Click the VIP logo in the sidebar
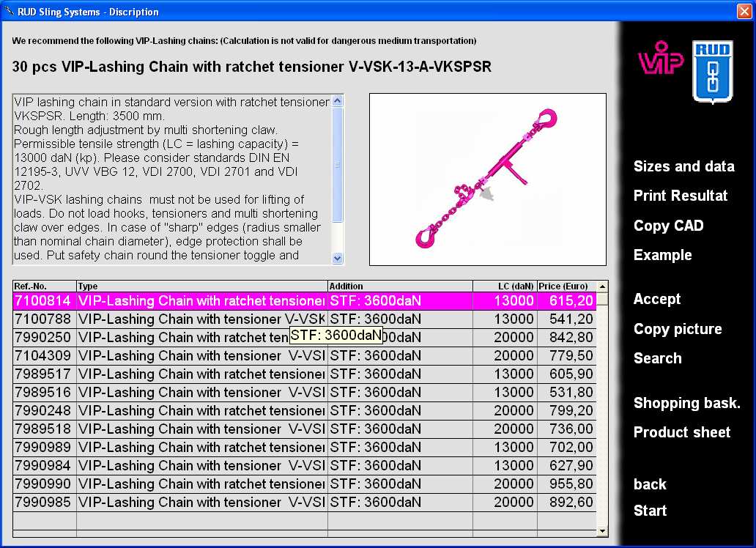 tap(661, 57)
